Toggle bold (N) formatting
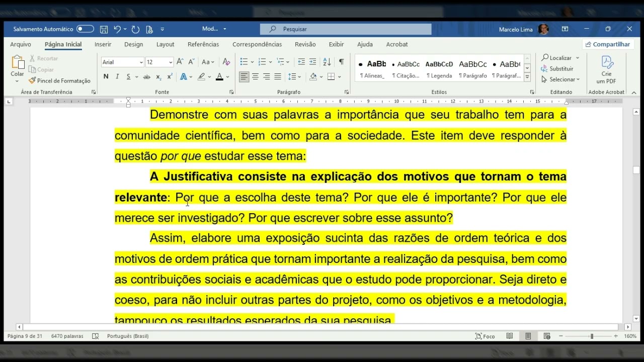 pyautogui.click(x=106, y=76)
